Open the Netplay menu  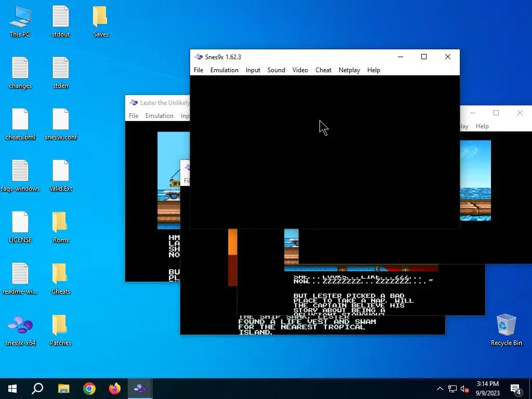pos(349,70)
